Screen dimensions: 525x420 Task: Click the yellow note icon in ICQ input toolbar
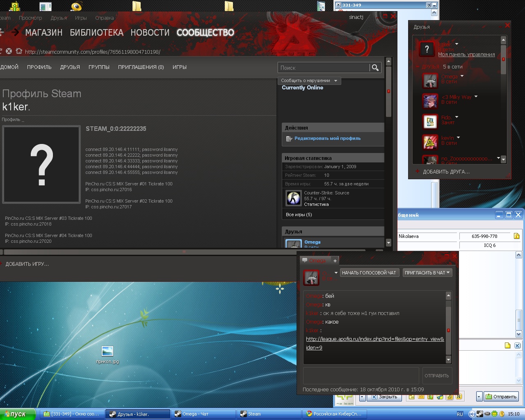coord(508,345)
